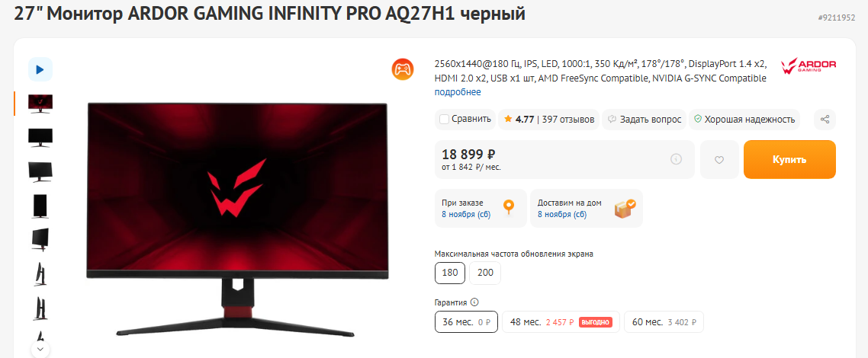Play the product video thumbnail
This screenshot has width=868, height=358.
(40, 69)
